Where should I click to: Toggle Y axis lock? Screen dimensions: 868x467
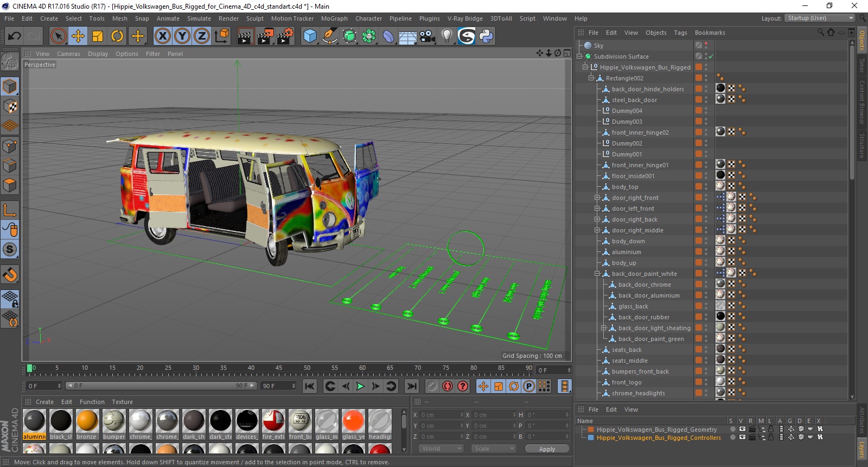tap(182, 36)
